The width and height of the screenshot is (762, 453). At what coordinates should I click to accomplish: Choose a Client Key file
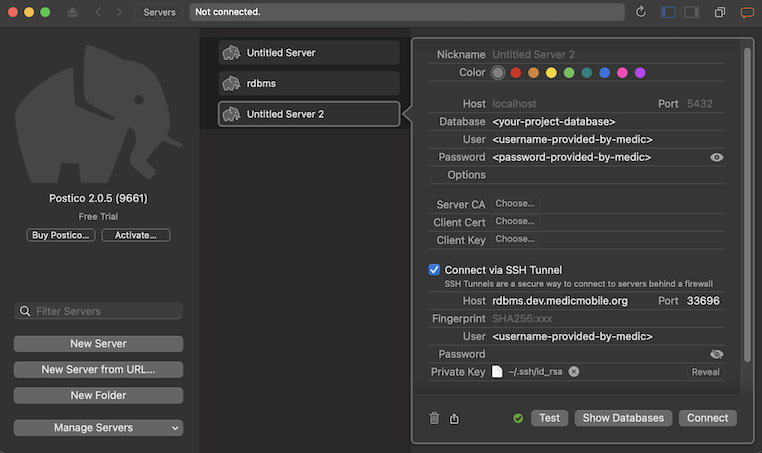click(x=515, y=239)
